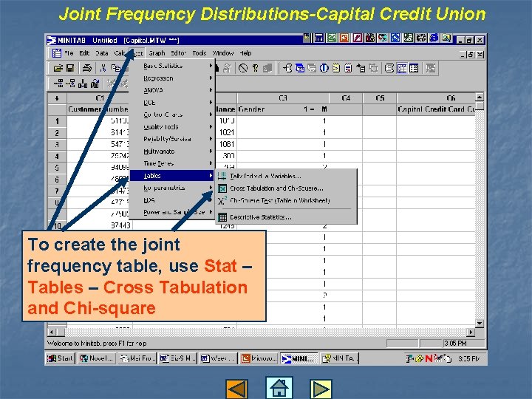532x399 pixels.
Task: Switch to the MINI... taskbar button
Action: (299, 358)
